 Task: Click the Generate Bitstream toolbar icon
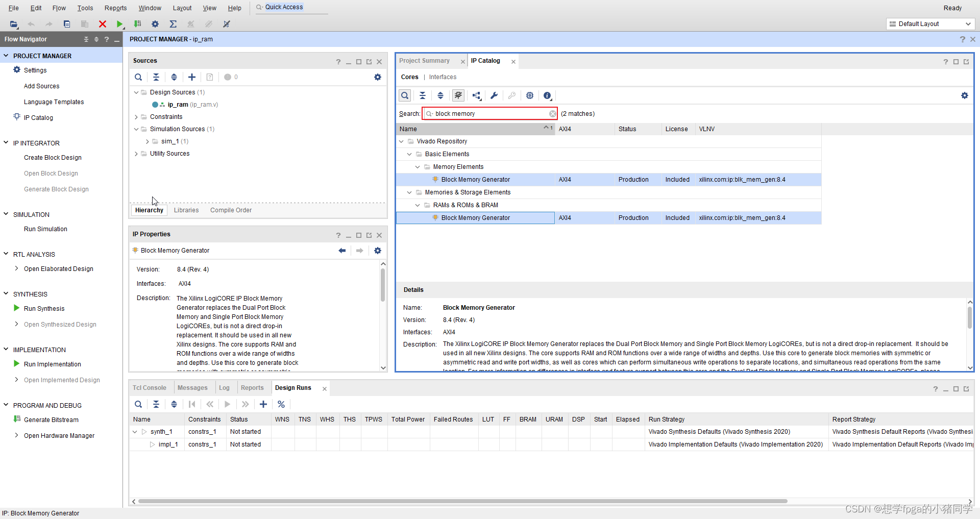click(x=137, y=24)
